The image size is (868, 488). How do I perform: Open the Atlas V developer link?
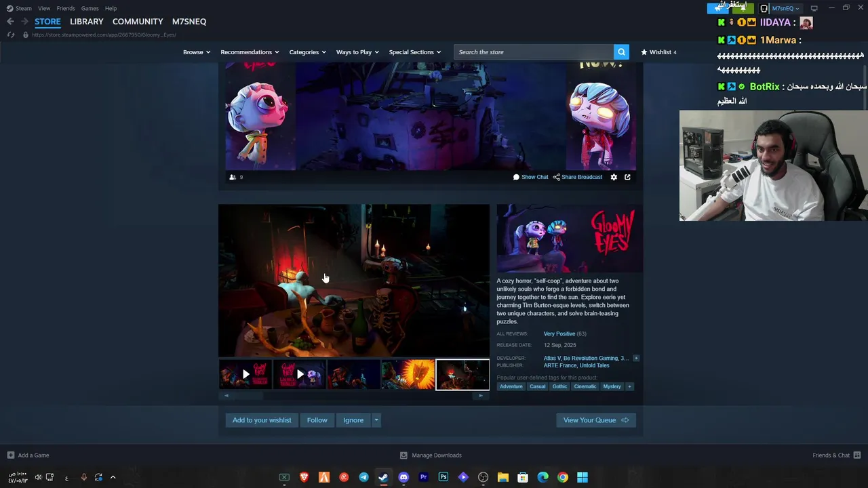pos(551,359)
